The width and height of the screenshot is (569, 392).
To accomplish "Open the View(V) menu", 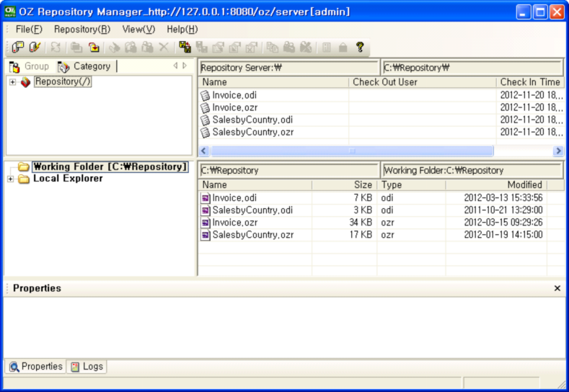I will coord(138,30).
